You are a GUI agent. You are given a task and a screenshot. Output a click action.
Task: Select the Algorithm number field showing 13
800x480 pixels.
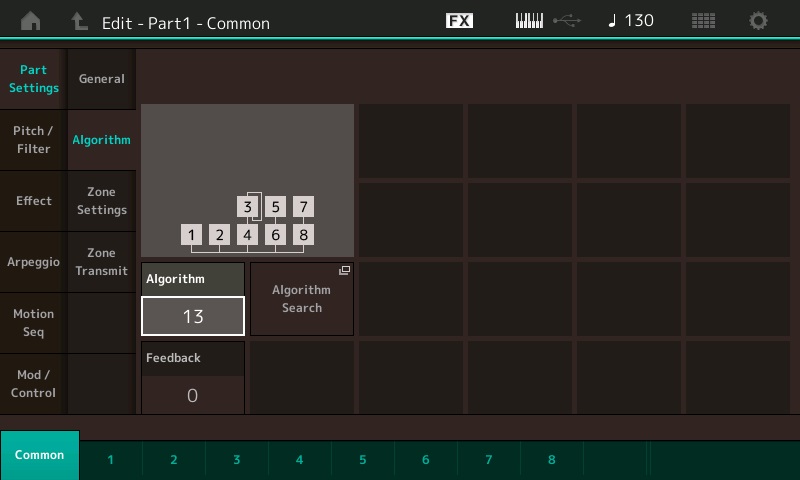click(193, 316)
